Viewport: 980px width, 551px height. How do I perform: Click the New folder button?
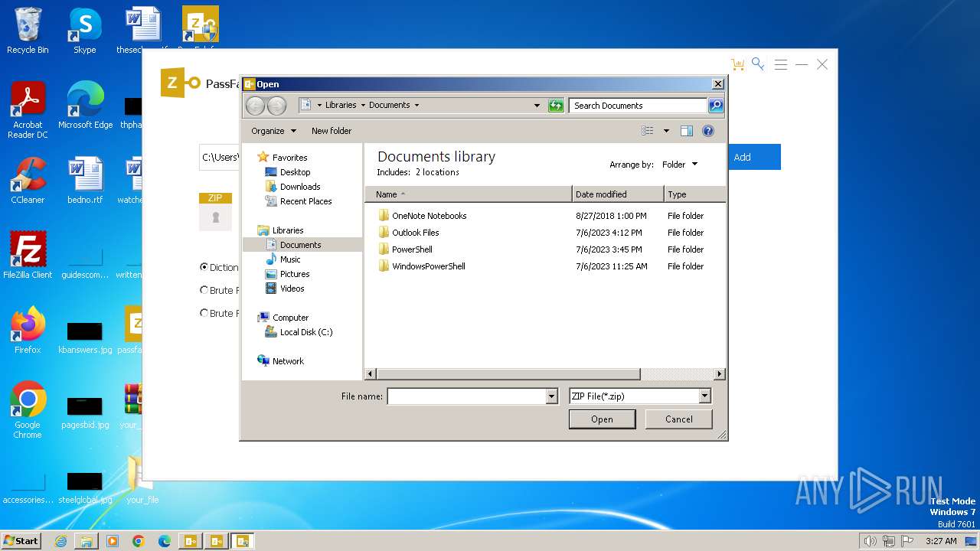(x=332, y=131)
